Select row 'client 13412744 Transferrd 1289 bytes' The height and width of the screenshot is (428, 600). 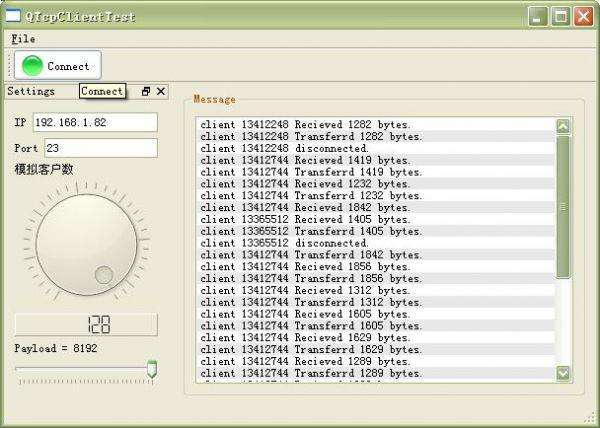(375, 374)
